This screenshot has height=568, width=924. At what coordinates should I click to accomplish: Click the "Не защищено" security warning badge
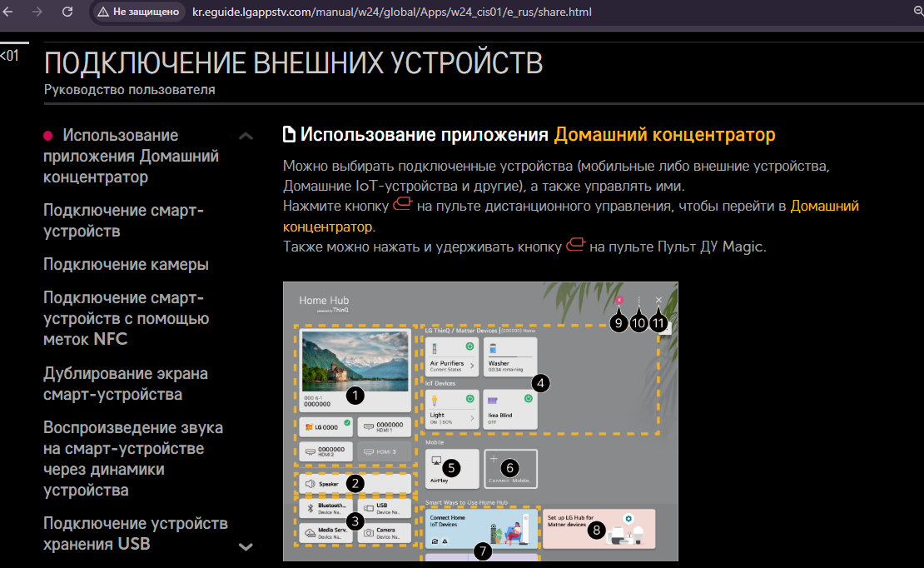(x=137, y=12)
